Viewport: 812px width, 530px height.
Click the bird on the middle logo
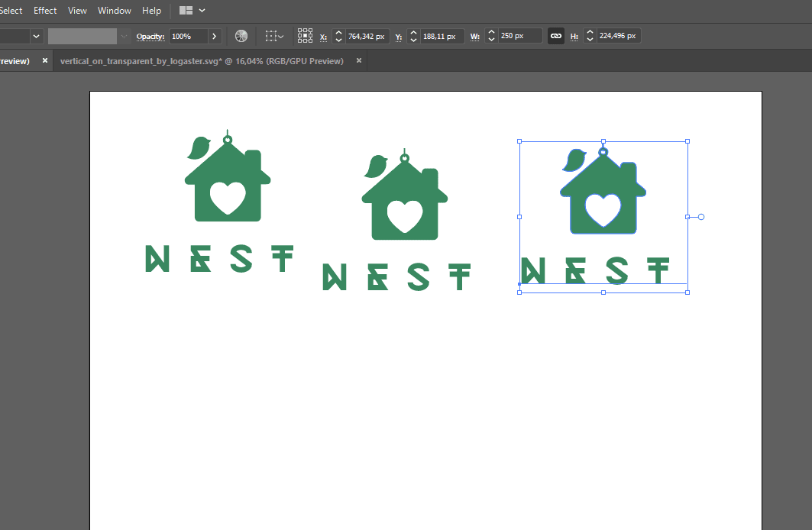[x=376, y=166]
